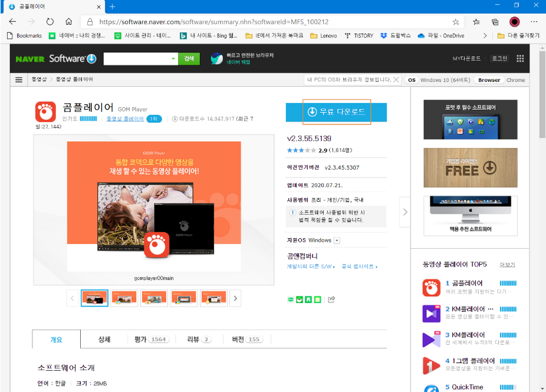Open 포맷 후 필수 소프트웨어 banner
Viewport: 546px width, 392px height.
pos(471,120)
